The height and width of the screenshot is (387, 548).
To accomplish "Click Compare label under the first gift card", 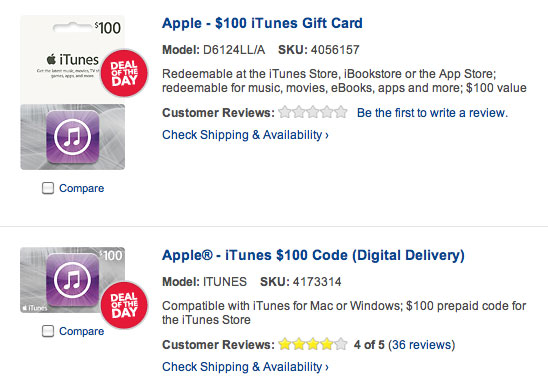I will point(81,188).
